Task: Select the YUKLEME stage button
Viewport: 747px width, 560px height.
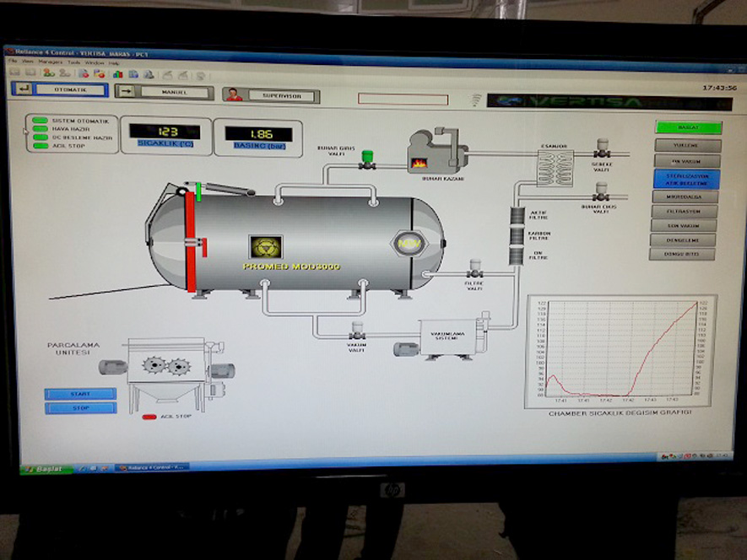Action: click(687, 145)
